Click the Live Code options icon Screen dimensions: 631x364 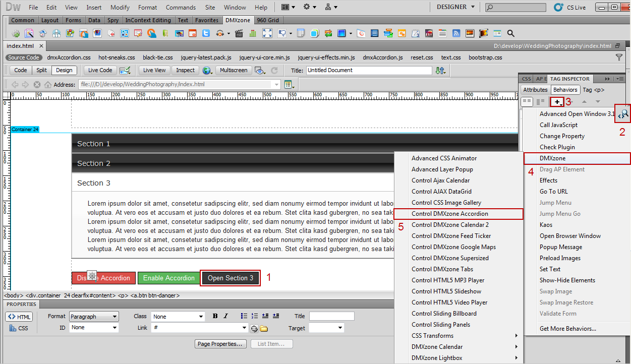[125, 71]
